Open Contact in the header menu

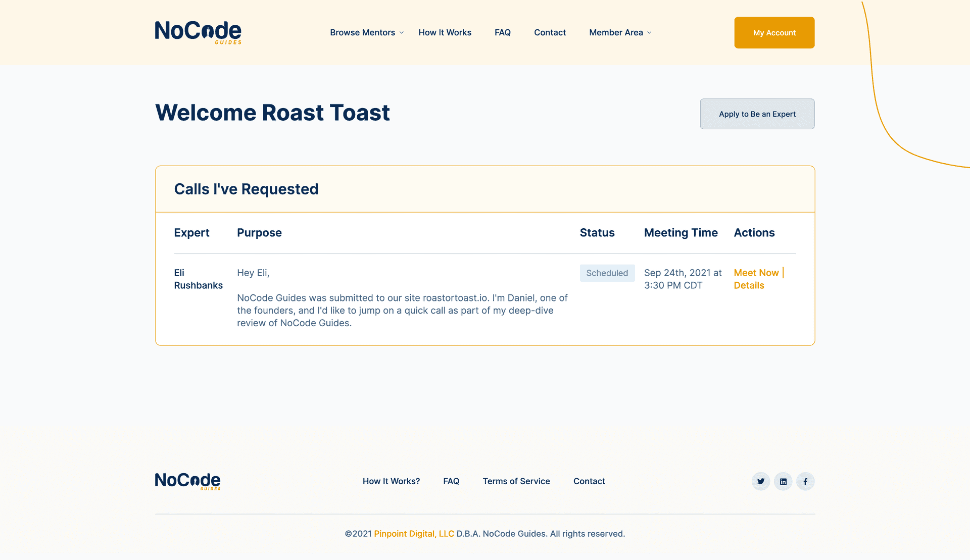pos(550,32)
